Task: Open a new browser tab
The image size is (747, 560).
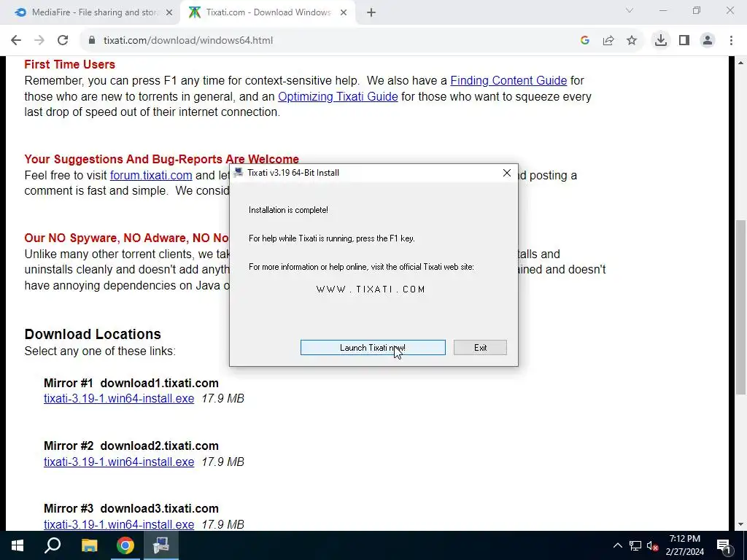Action: (371, 13)
